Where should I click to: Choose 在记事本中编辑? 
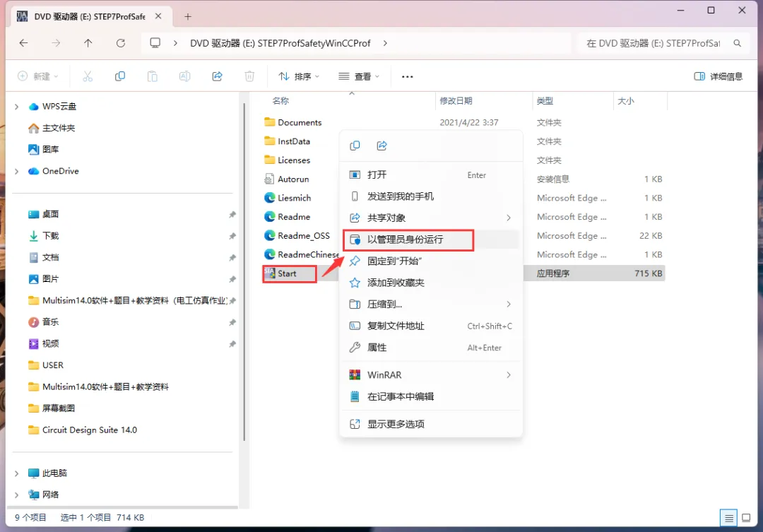[431, 396]
